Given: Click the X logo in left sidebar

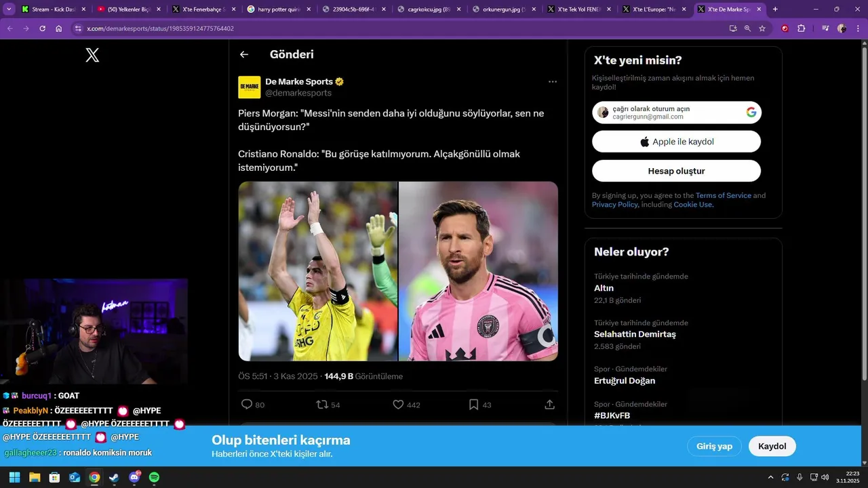Looking at the screenshot, I should pos(92,56).
